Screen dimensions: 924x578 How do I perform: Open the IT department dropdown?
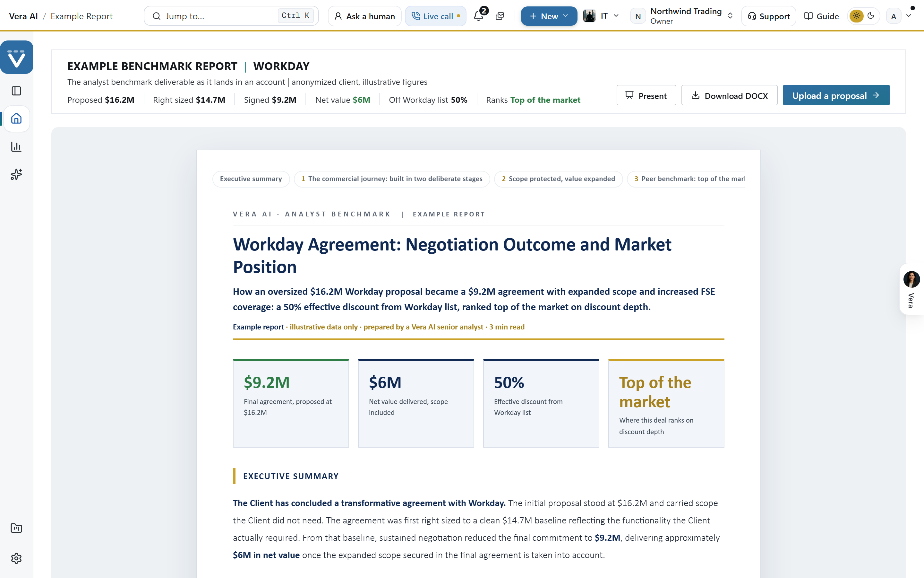(x=601, y=16)
